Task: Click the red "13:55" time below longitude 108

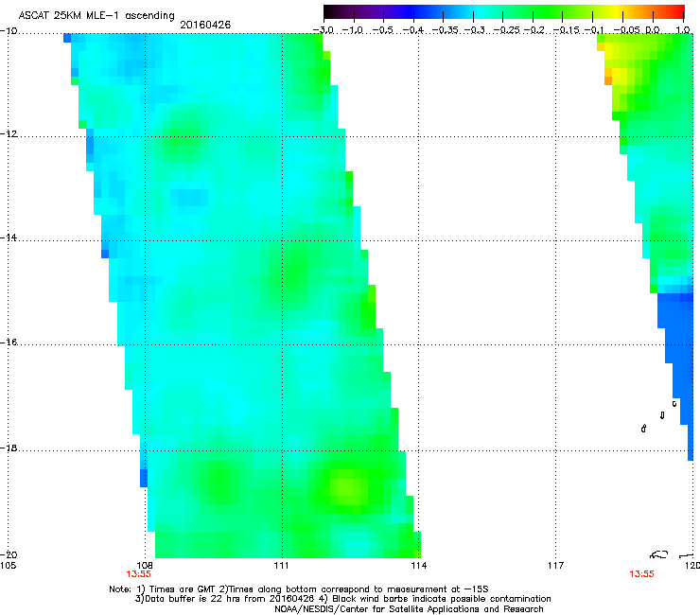Action: [x=138, y=574]
